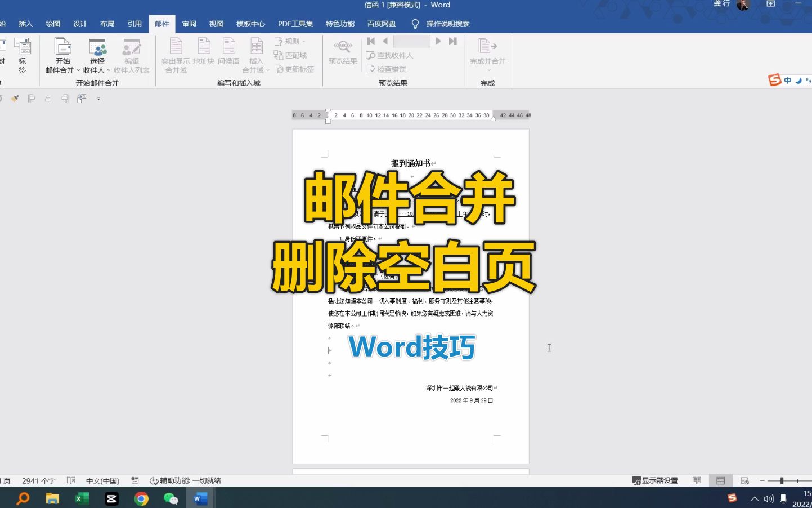This screenshot has height=508, width=812.
Task: Click 选择收件人 (Select Recipients) icon
Action: 97,47
